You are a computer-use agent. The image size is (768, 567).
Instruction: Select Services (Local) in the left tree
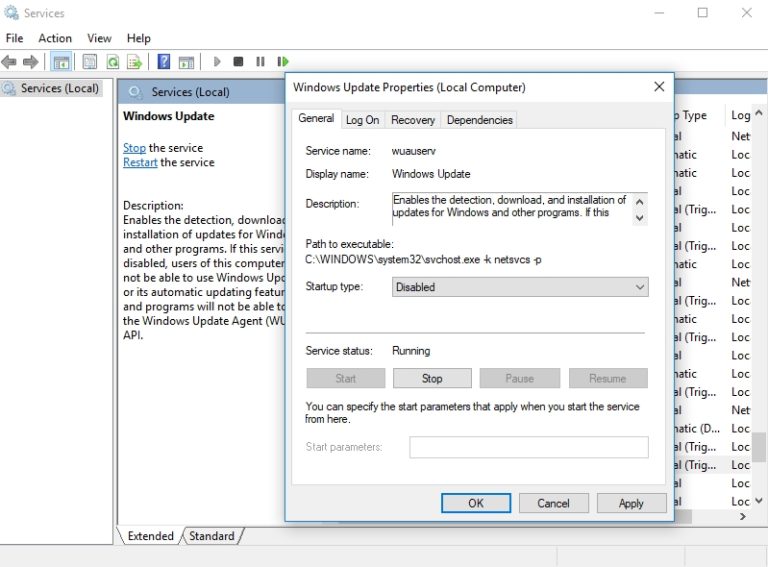click(x=59, y=88)
